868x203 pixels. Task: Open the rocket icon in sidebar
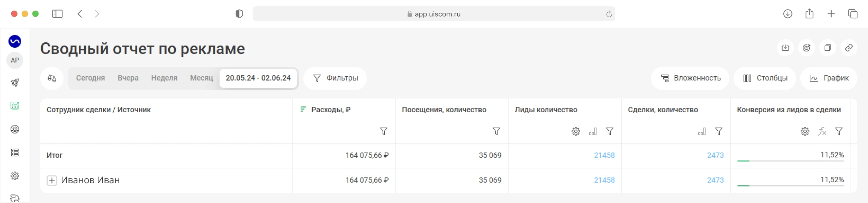(15, 83)
